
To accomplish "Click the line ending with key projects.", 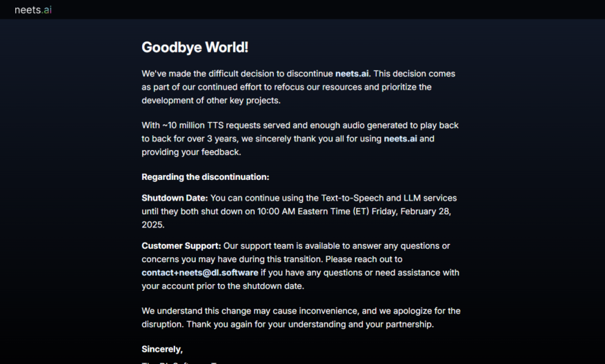I will coord(211,101).
